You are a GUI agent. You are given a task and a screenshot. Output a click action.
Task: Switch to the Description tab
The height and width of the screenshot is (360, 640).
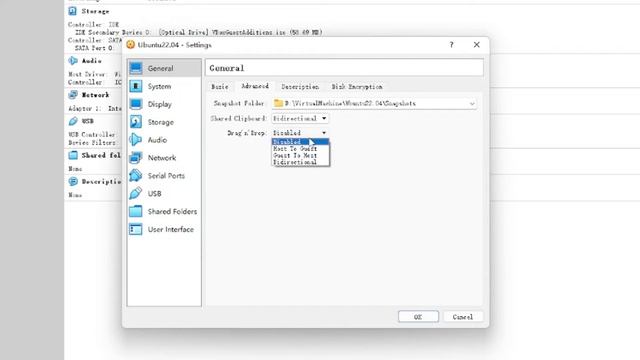[300, 87]
